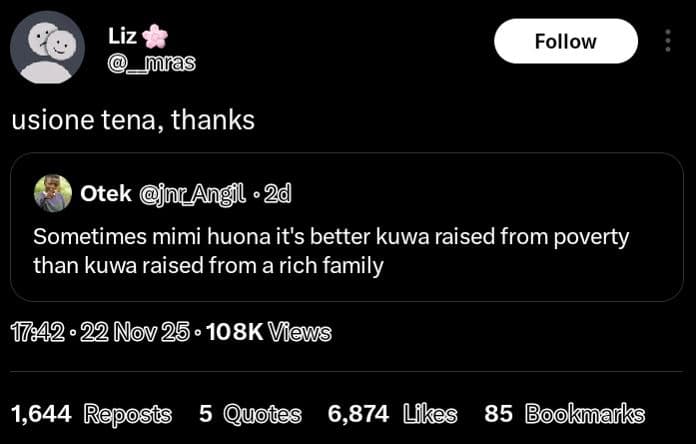Click the tweet text "usione tena, thanks"
This screenshot has height=444, width=696.
pos(133,121)
